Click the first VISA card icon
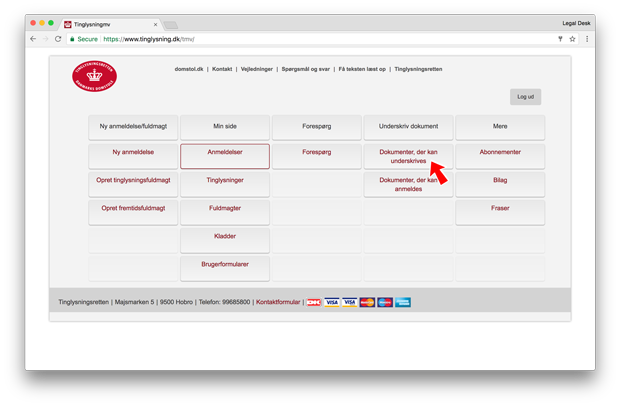The image size is (620, 406). [332, 302]
